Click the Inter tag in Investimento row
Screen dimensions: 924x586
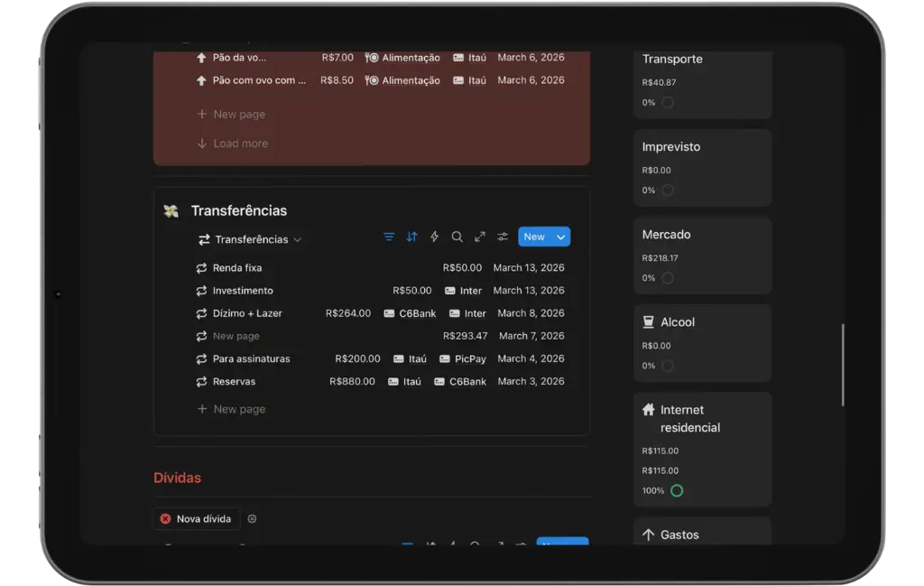click(x=463, y=291)
